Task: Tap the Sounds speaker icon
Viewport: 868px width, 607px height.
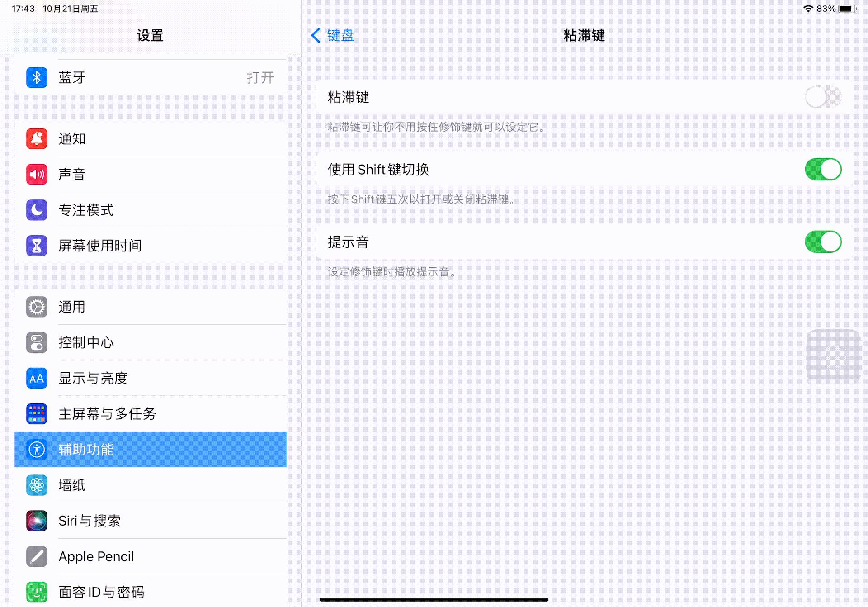Action: coord(37,174)
